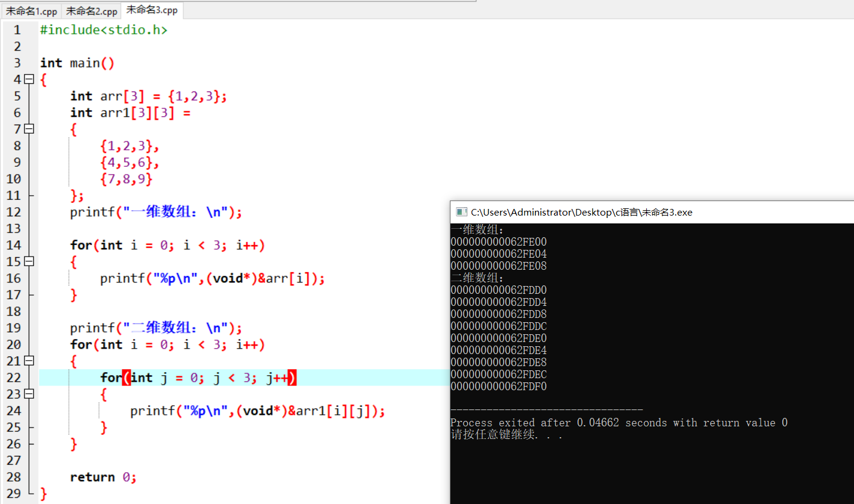
Task: Click the printf("二维数组：\n") statement
Action: [156, 328]
